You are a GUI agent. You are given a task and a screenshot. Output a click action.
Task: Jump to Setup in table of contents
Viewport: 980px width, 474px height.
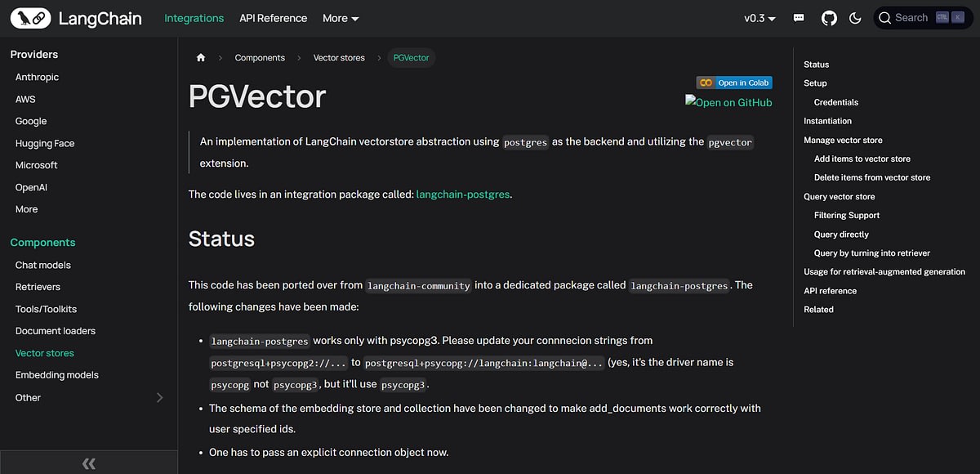pos(815,83)
